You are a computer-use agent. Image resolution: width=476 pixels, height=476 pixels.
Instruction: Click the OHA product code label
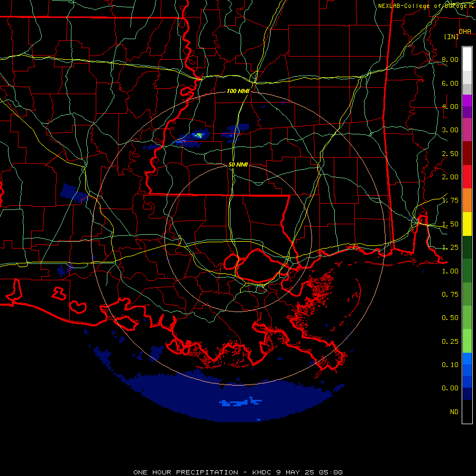[465, 31]
